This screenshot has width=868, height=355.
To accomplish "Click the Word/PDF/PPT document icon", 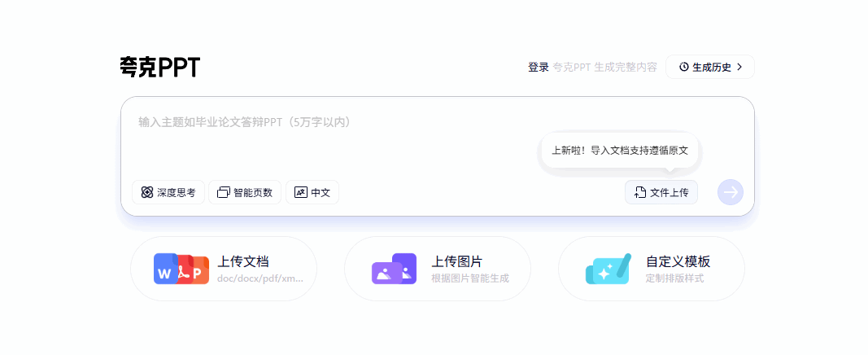I will tap(181, 269).
